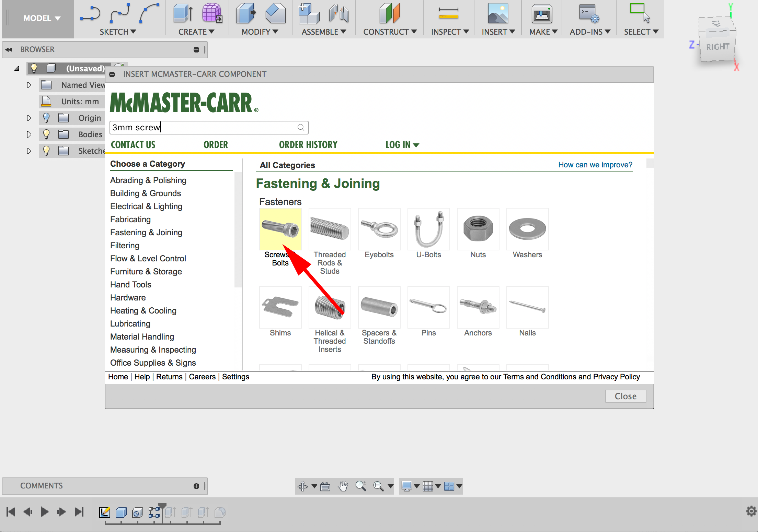Click the Grid and Snaps icon
The width and height of the screenshot is (758, 532).
click(428, 486)
